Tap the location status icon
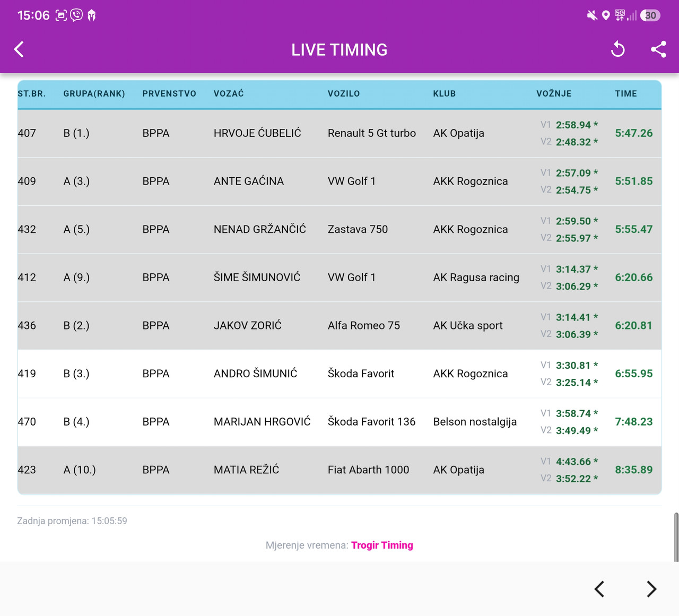The width and height of the screenshot is (679, 616). (606, 15)
